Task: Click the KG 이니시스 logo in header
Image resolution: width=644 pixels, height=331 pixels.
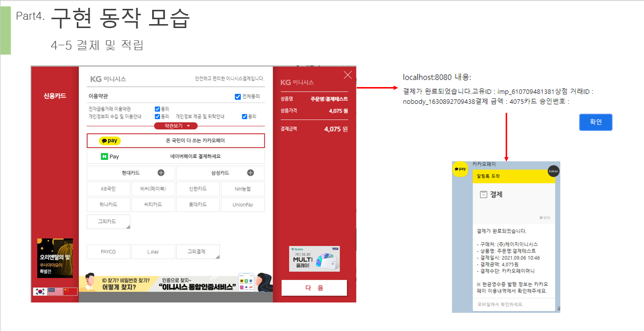Action: (108, 79)
